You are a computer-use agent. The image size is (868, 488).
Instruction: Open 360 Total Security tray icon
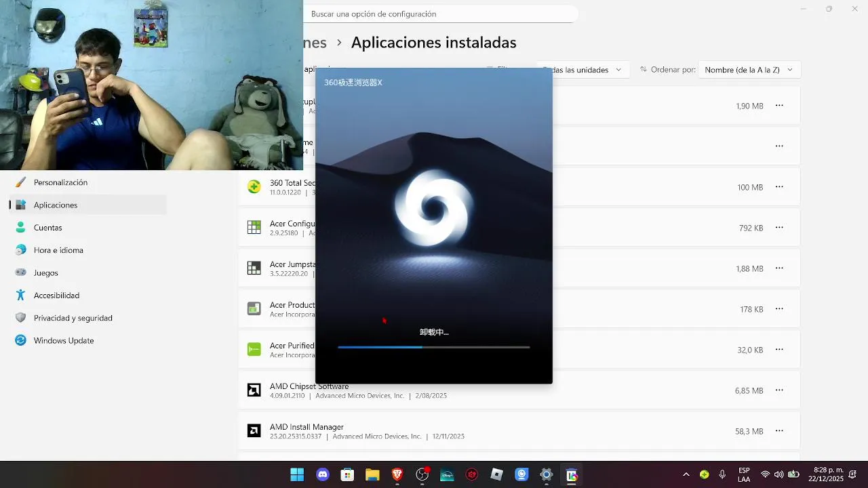click(x=705, y=474)
